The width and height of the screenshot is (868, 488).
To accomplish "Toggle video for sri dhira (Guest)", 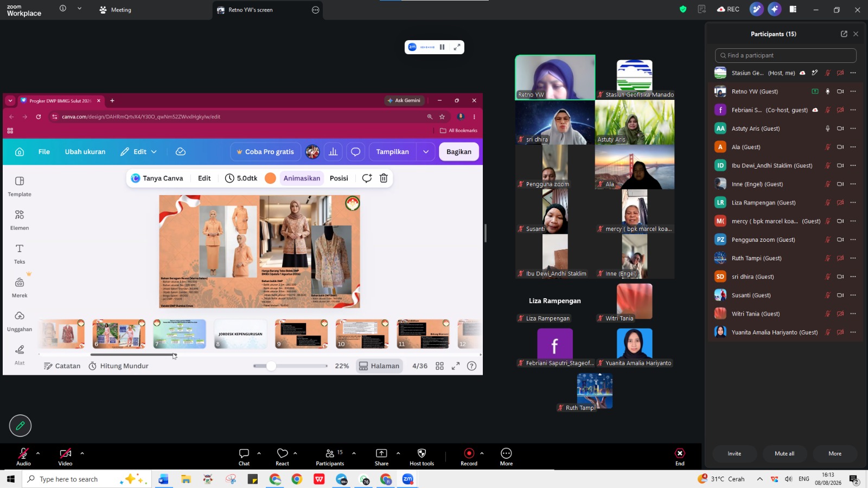I will coord(840,277).
